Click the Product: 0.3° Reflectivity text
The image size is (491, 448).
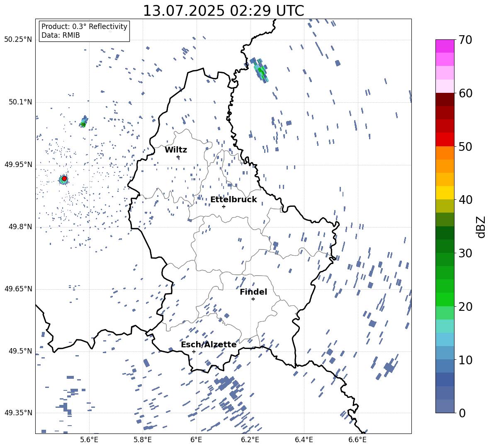point(84,27)
